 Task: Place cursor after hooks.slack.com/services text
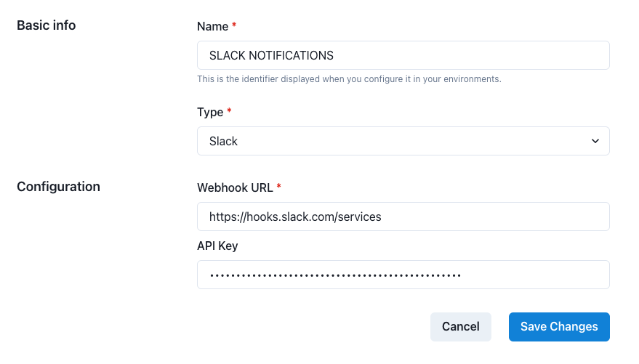coord(382,217)
